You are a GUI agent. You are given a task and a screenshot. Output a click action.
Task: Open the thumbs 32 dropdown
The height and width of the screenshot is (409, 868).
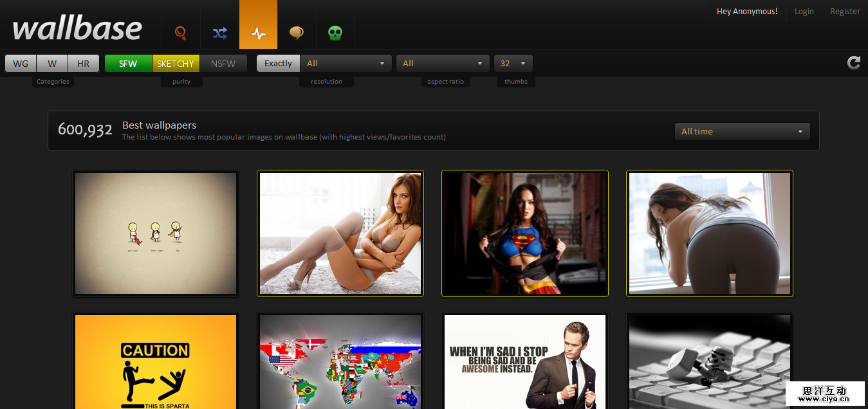click(x=513, y=63)
